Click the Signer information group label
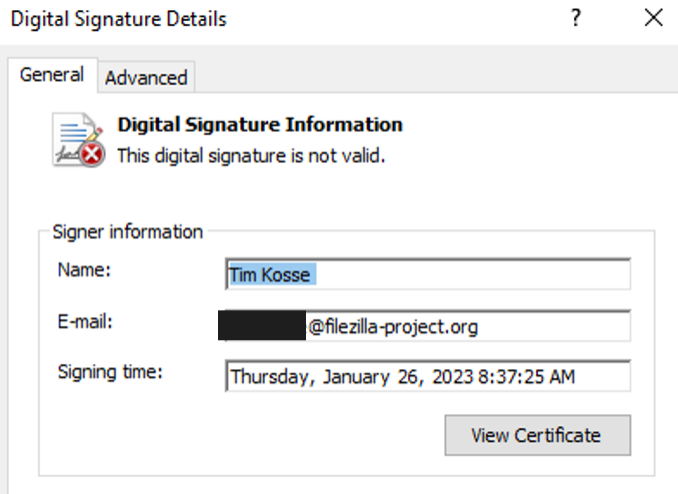Image resolution: width=678 pixels, height=494 pixels. point(127,232)
